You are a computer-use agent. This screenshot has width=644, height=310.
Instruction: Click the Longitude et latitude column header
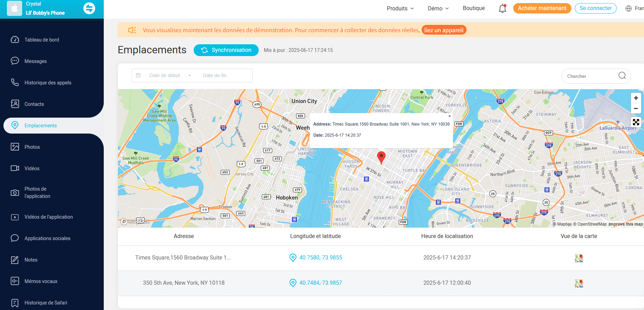tap(315, 236)
